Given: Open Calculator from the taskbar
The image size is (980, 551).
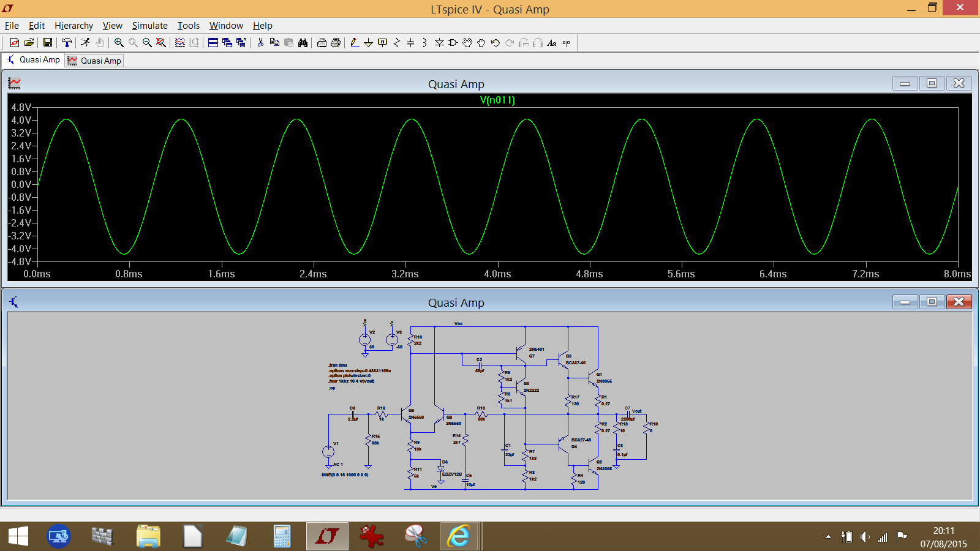Looking at the screenshot, I should 282,536.
